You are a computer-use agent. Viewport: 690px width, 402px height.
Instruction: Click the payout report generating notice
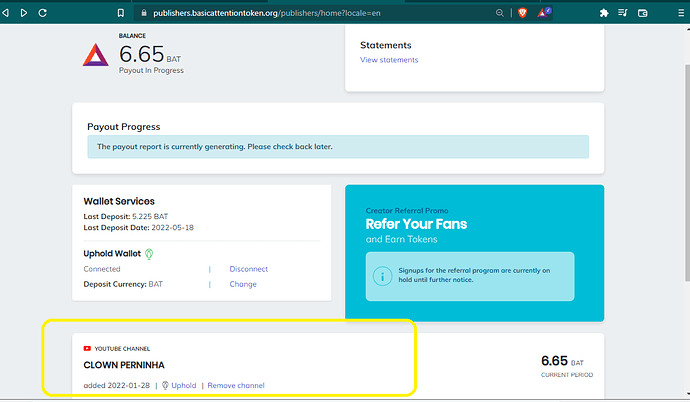(338, 147)
